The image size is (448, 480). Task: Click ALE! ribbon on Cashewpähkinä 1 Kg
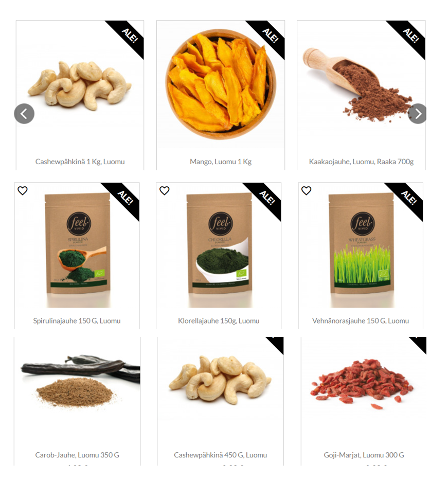129,36
